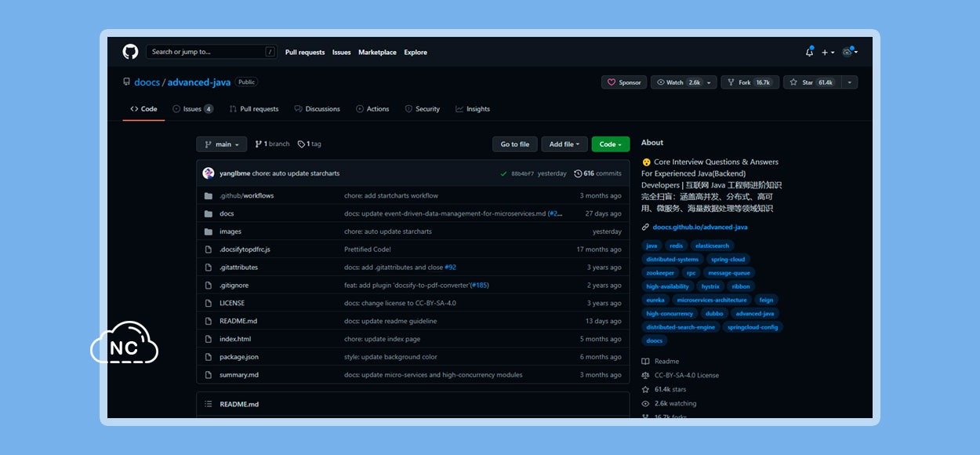The width and height of the screenshot is (980, 455).
Task: Click the file icon beside .gitignore
Action: click(x=209, y=286)
